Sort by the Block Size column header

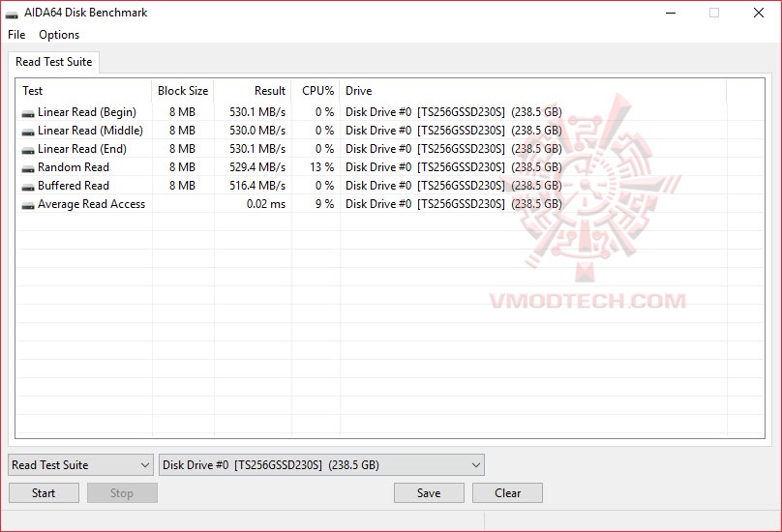[x=183, y=91]
